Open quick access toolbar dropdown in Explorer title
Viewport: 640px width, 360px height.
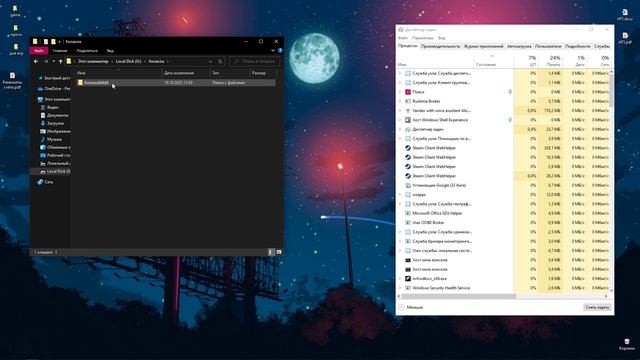coord(59,42)
